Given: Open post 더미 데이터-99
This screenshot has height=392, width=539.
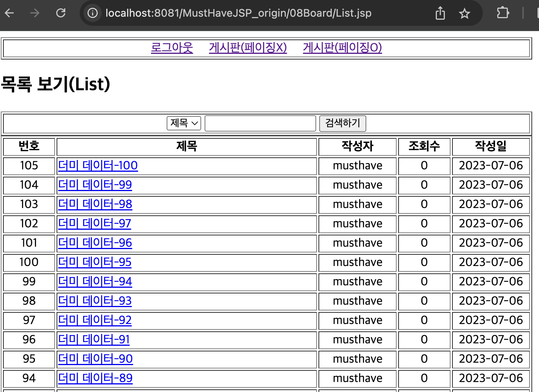Looking at the screenshot, I should click(x=95, y=185).
